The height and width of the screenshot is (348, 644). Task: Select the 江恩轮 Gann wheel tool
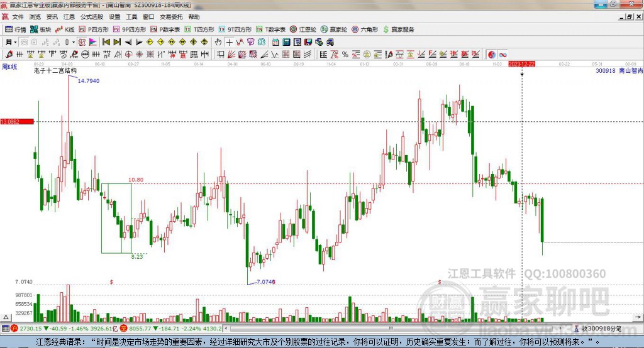coord(303,30)
